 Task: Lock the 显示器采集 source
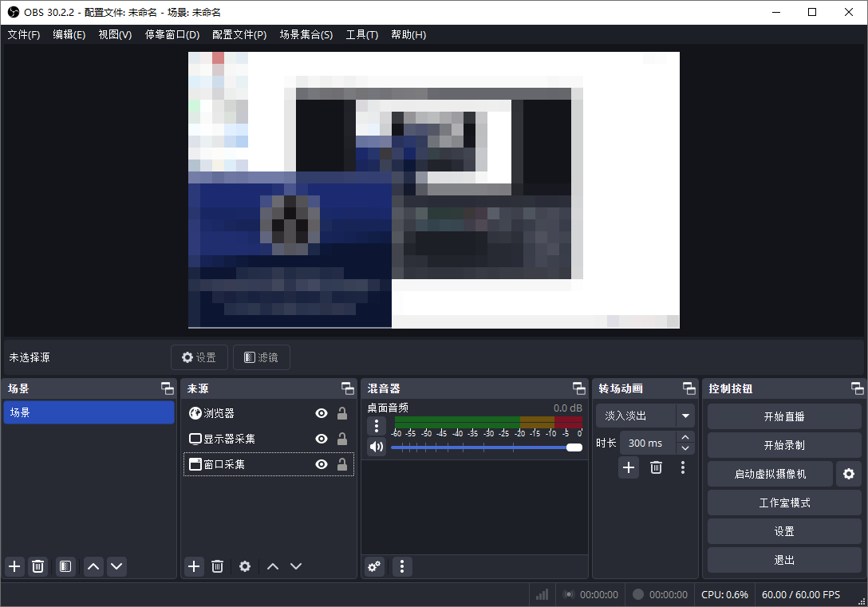343,438
